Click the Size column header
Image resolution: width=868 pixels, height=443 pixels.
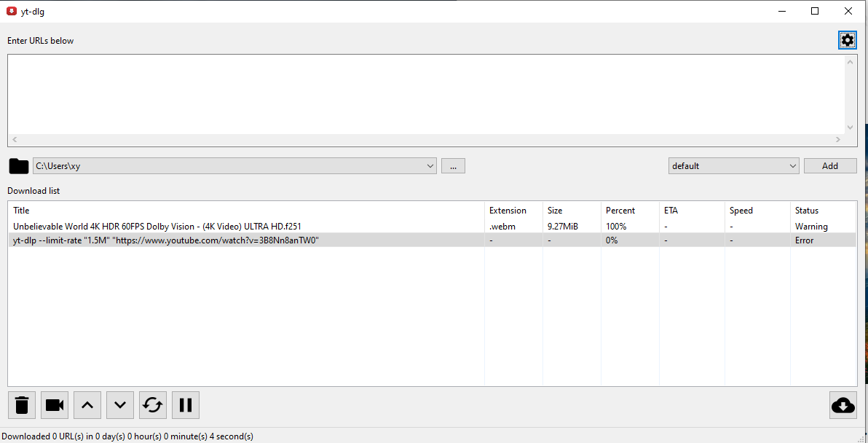572,211
